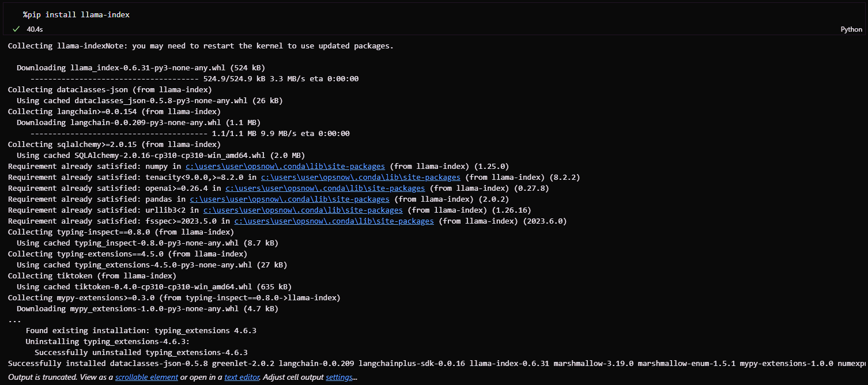Click 'Downloading mypy_extensions-1.0.0' output line
Viewport: 868px width, 385px height.
coord(148,308)
